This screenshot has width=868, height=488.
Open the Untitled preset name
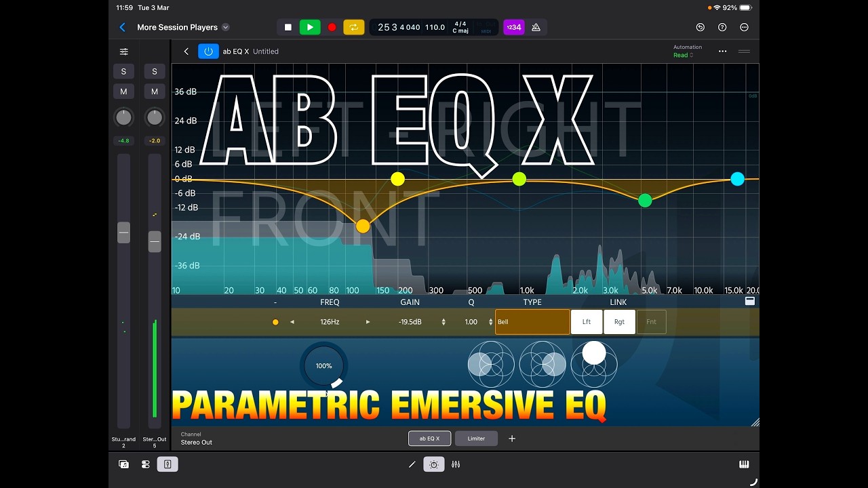tap(266, 52)
